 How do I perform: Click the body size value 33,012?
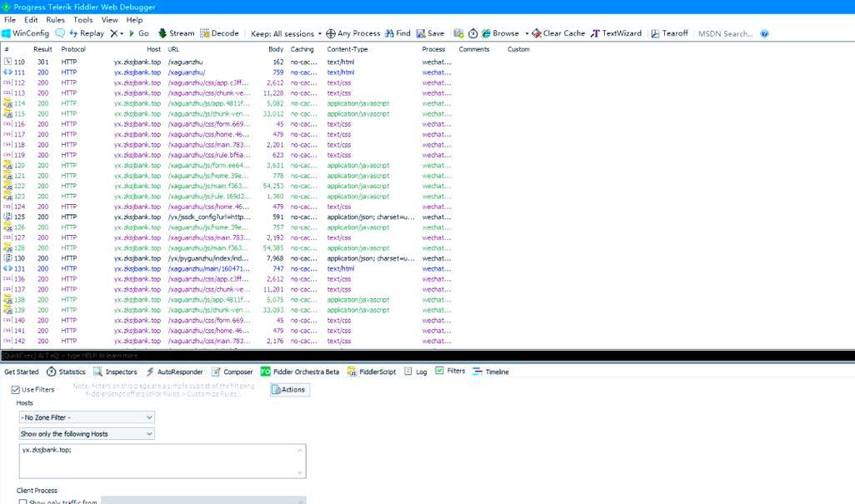[x=273, y=114]
